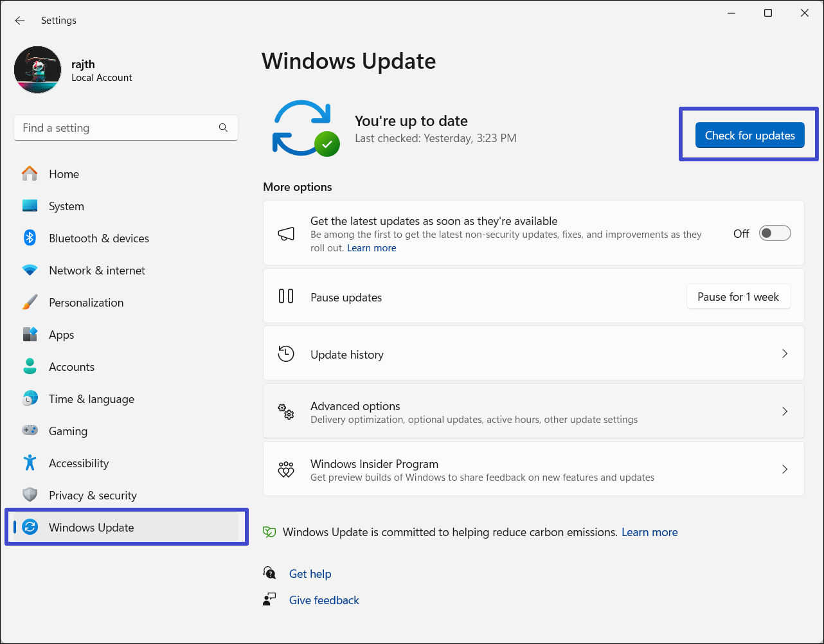Open the System settings page
This screenshot has height=644, width=824.
pos(66,206)
